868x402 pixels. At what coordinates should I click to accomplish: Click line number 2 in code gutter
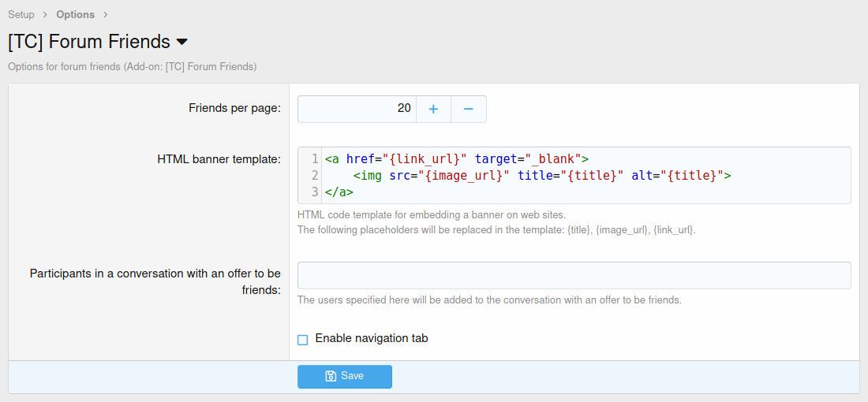point(315,175)
